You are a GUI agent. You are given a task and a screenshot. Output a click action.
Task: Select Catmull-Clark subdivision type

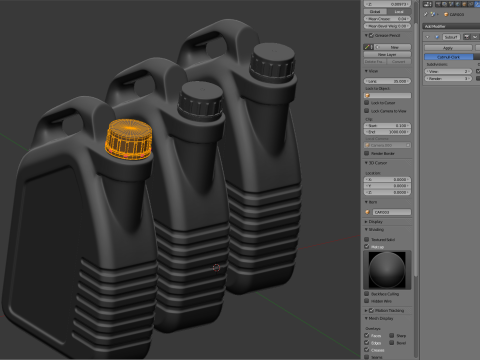(x=449, y=57)
